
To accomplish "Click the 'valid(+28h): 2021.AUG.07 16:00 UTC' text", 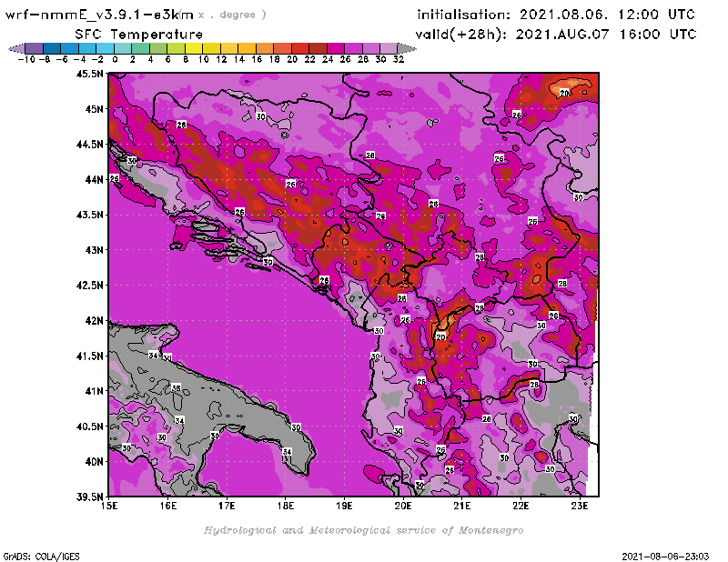I will coord(556,35).
